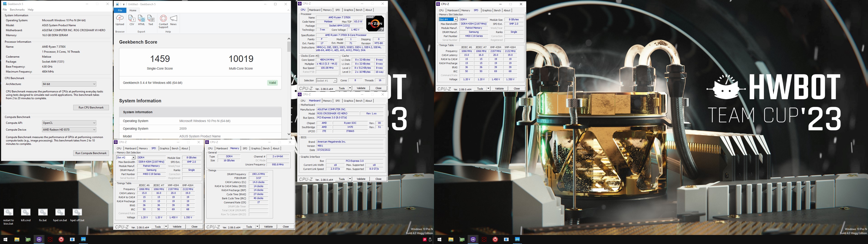Click the Core Speed 4804.04 MHz field
Screen dimensions: 868x244
pyautogui.click(x=327, y=60)
